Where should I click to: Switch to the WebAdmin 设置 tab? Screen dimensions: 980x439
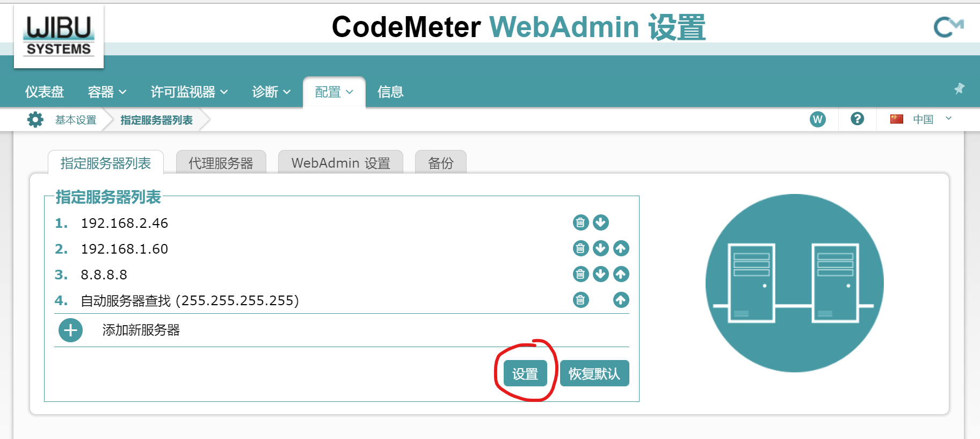[340, 163]
